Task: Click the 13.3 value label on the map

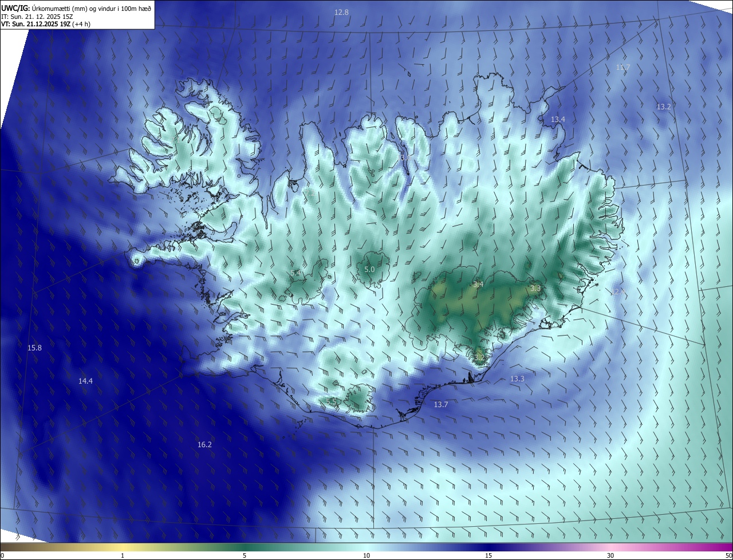Action: tap(517, 378)
